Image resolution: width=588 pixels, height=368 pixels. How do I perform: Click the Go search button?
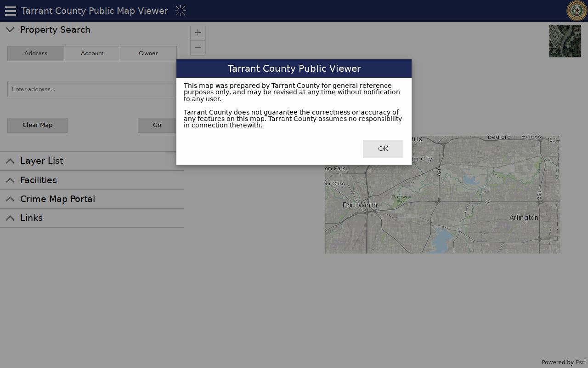(157, 125)
